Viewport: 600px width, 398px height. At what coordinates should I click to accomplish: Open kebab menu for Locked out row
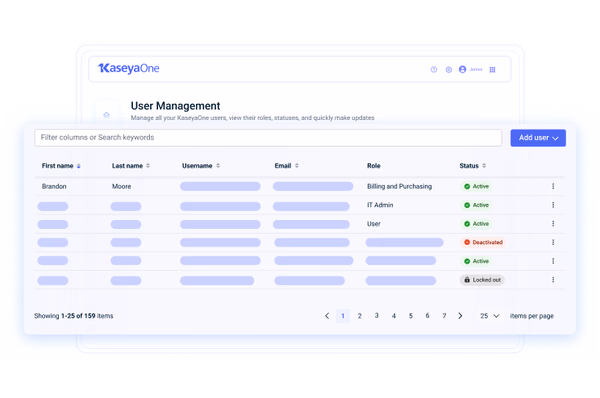pyautogui.click(x=553, y=280)
